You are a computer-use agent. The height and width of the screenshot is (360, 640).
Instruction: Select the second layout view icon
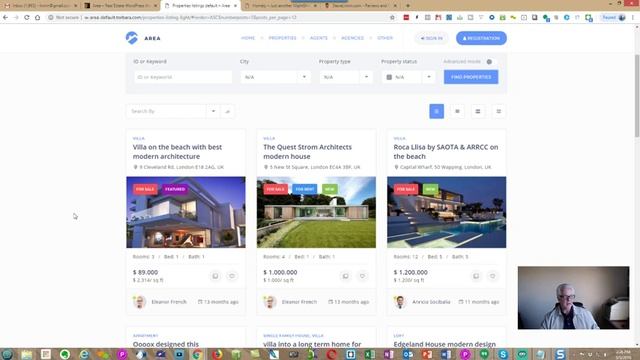point(457,111)
